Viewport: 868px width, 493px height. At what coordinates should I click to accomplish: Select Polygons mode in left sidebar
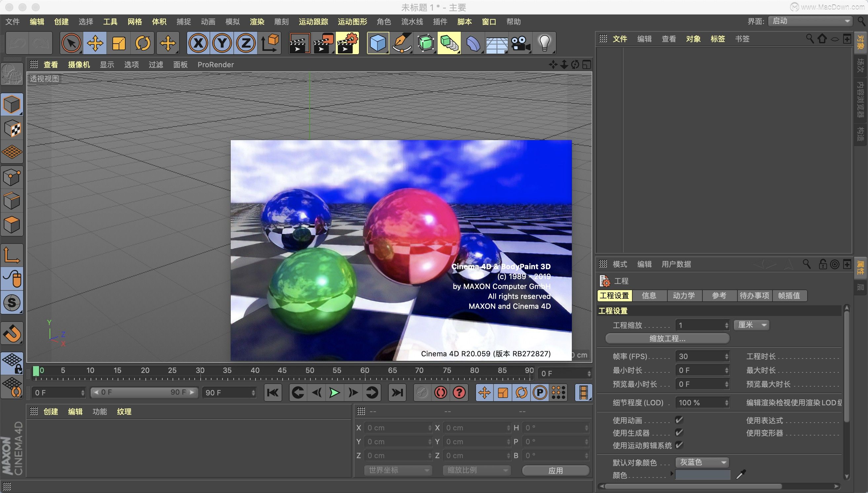tap(12, 225)
